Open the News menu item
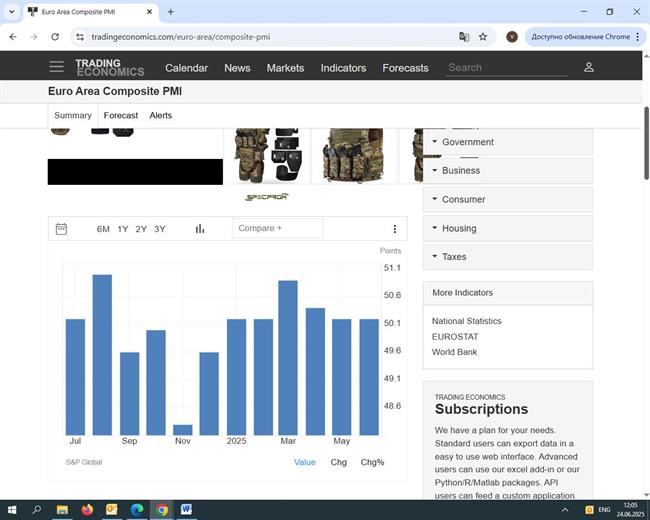The width and height of the screenshot is (650, 520). coord(237,68)
